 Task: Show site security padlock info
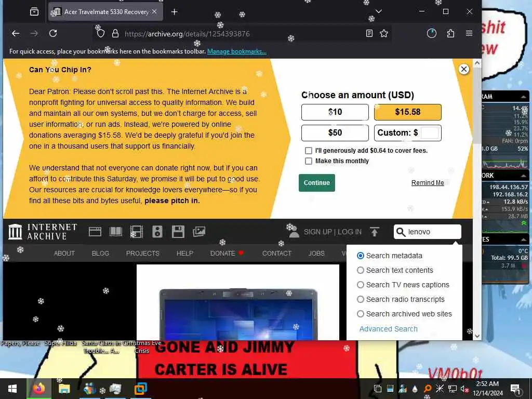pyautogui.click(x=115, y=33)
